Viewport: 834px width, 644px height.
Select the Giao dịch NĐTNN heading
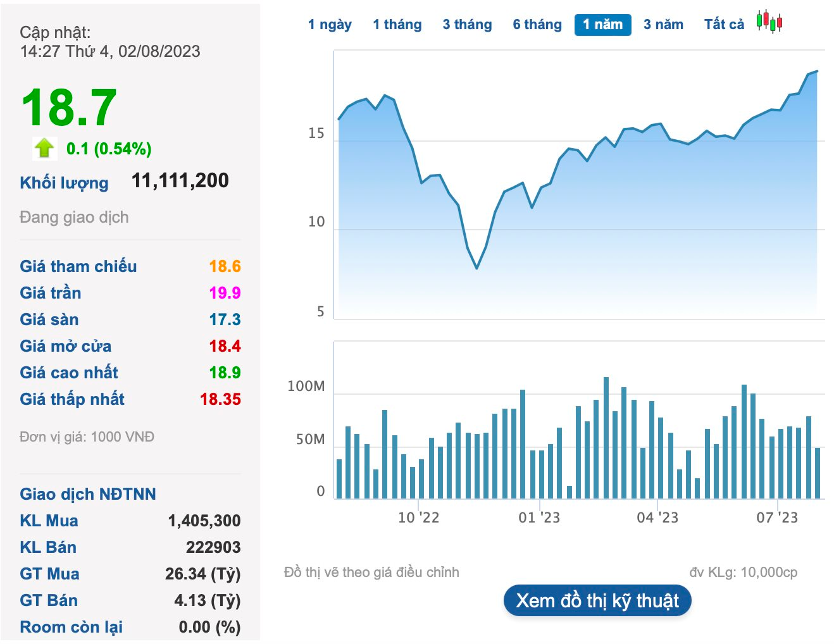coord(87,494)
